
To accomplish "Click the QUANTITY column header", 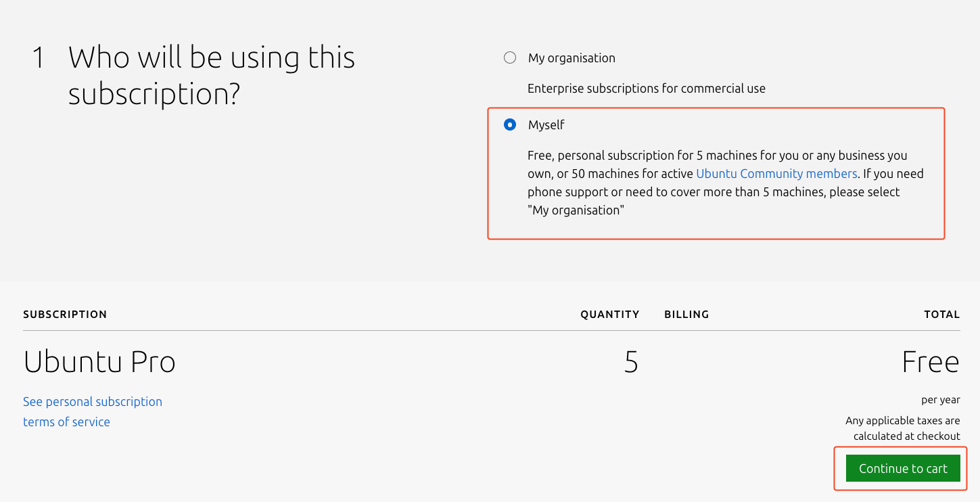I will coord(609,315).
